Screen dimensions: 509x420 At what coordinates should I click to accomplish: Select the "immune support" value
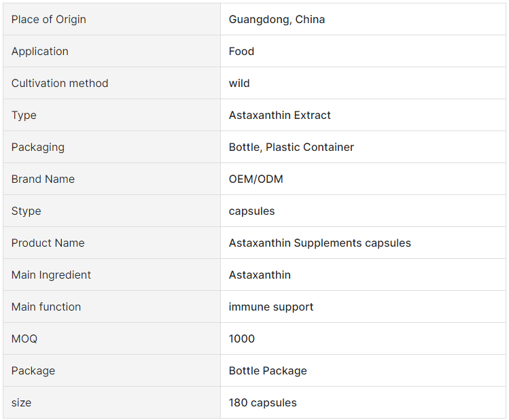[x=271, y=307]
